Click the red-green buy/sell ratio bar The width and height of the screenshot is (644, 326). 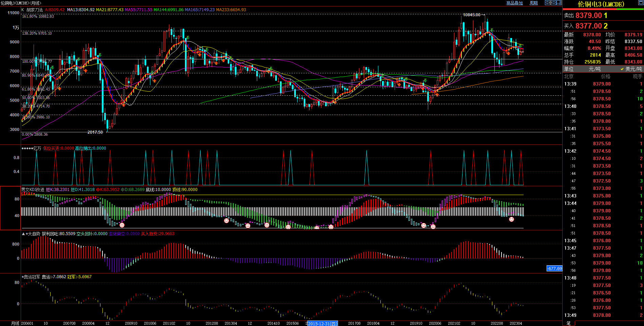coord(603,9)
